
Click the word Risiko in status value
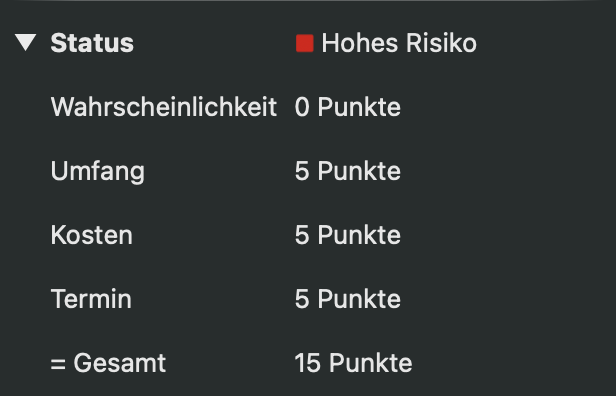coord(441,43)
